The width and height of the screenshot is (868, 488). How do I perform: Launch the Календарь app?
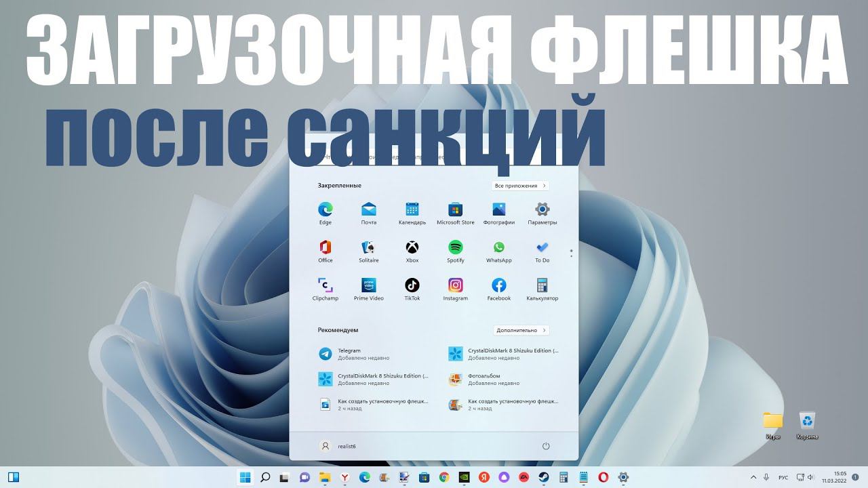pos(412,213)
